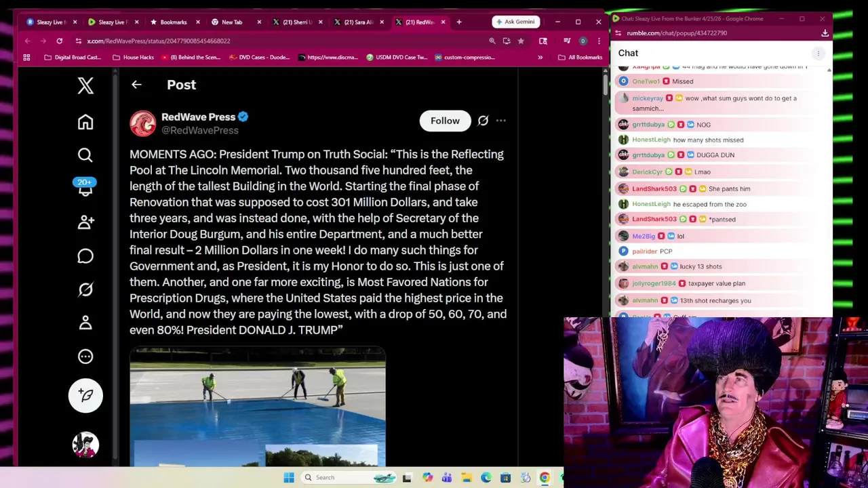Click the username jollyroger1984 in the chat

coord(654,283)
